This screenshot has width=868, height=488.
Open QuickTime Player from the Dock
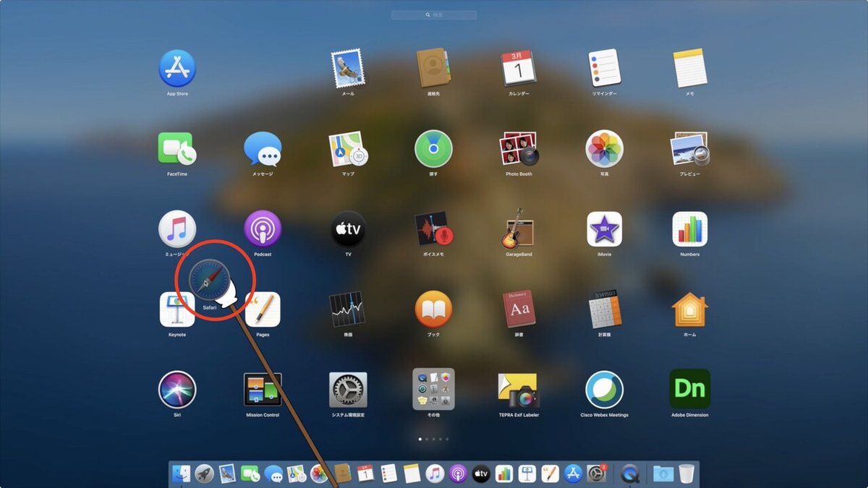pos(631,474)
